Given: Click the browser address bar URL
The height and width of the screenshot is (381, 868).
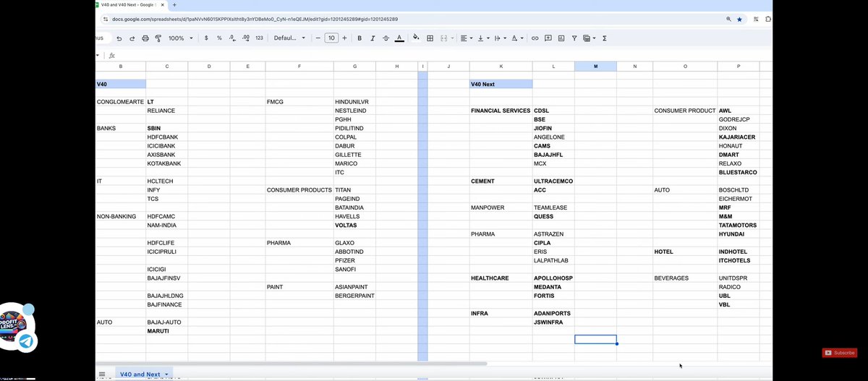Looking at the screenshot, I should 255,20.
